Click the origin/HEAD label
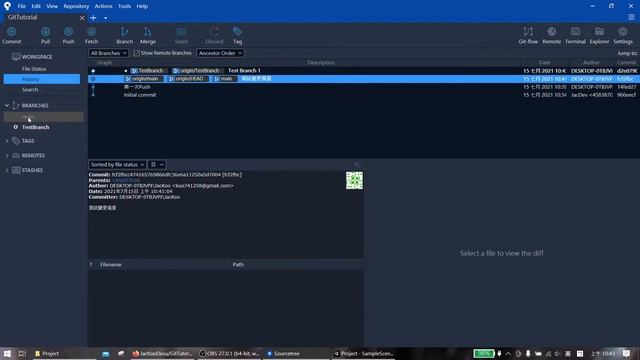The height and width of the screenshot is (360, 640). (188, 79)
